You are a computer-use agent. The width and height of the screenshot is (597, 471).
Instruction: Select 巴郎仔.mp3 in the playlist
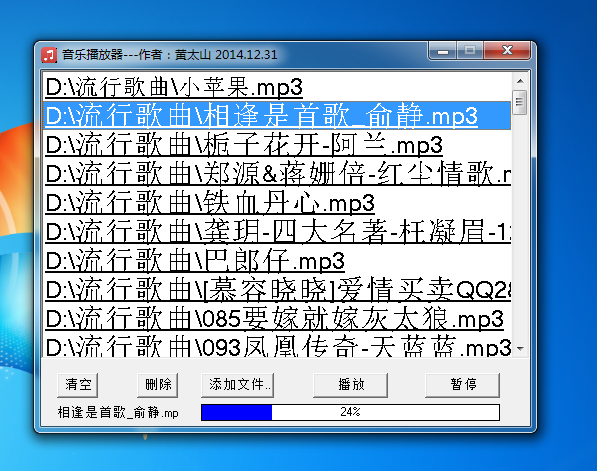point(277,260)
